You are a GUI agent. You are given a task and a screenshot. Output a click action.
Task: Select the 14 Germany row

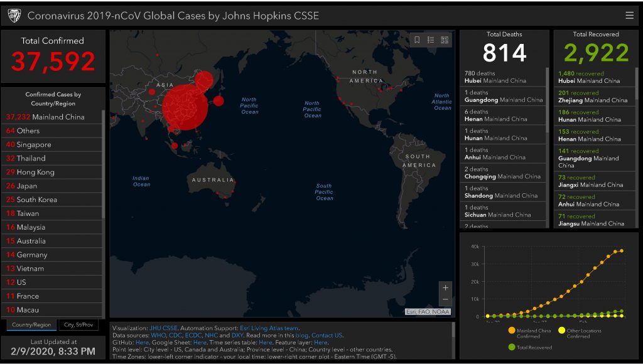[51, 255]
